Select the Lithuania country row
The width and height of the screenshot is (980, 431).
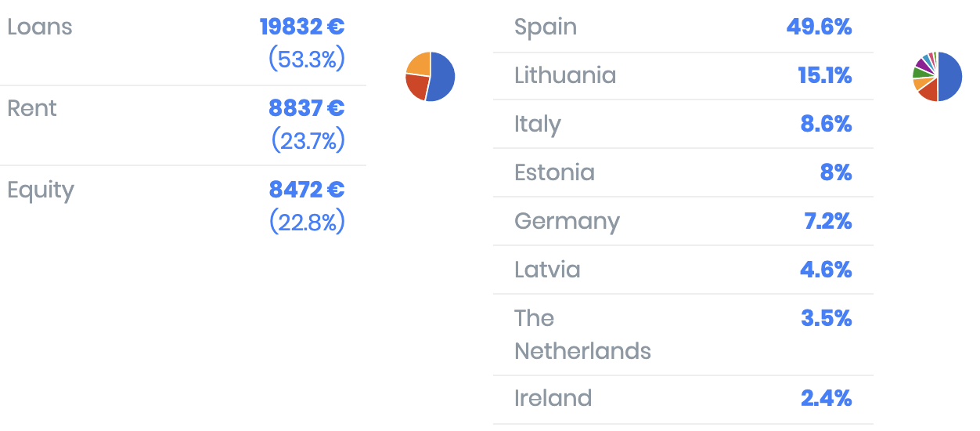[683, 76]
